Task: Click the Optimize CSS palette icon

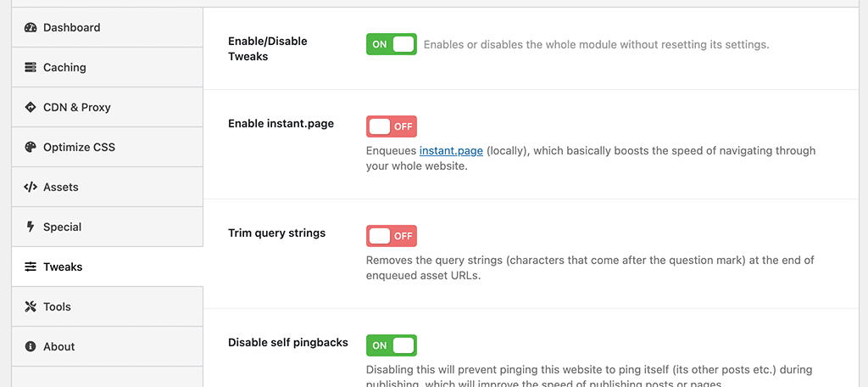Action: (x=31, y=147)
